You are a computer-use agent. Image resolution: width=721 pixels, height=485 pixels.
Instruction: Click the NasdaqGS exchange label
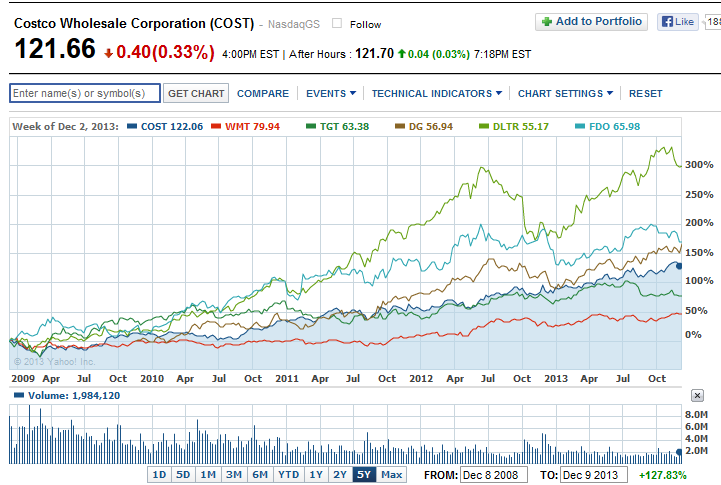pos(294,24)
